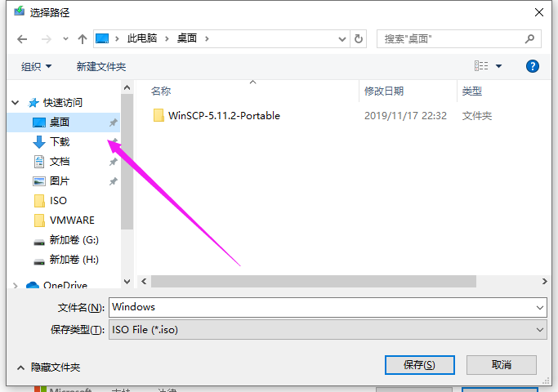
Task: Open the 文档 documents folder
Action: (60, 162)
